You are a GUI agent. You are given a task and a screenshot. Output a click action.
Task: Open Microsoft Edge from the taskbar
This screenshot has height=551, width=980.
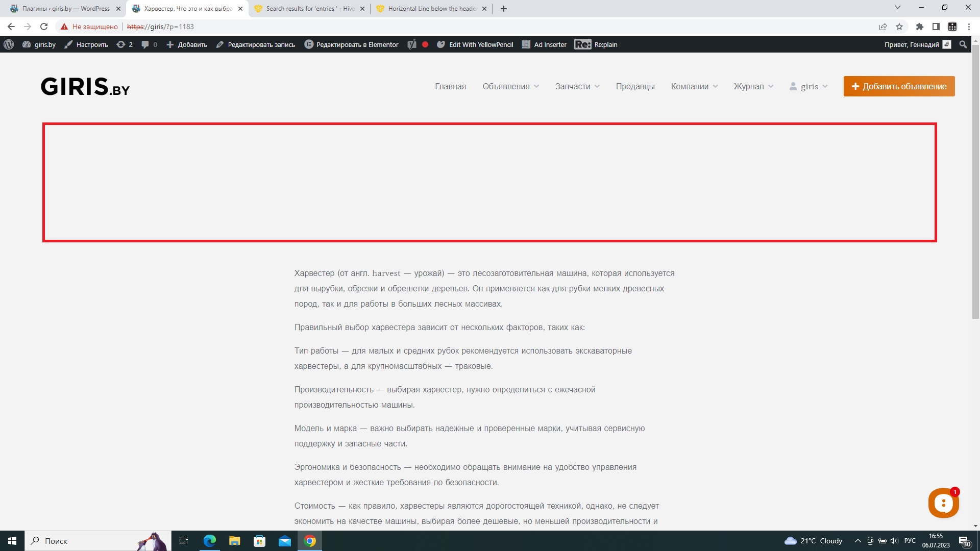pos(209,541)
